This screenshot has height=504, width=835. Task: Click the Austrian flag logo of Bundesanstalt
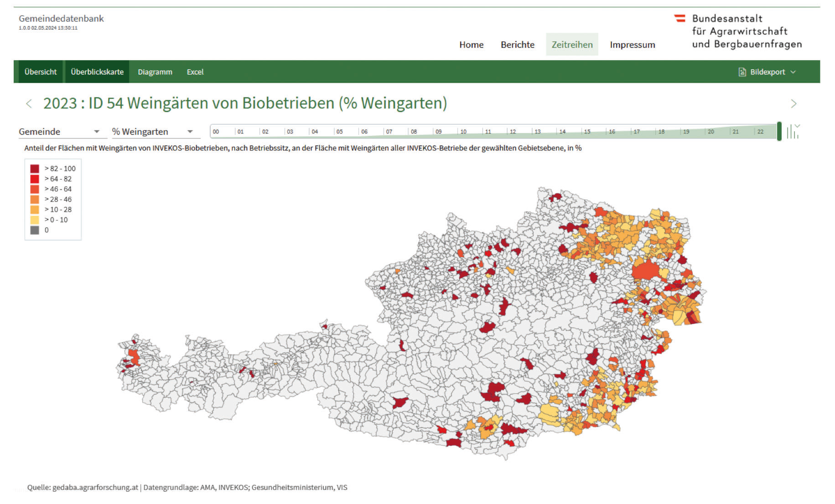[x=680, y=18]
